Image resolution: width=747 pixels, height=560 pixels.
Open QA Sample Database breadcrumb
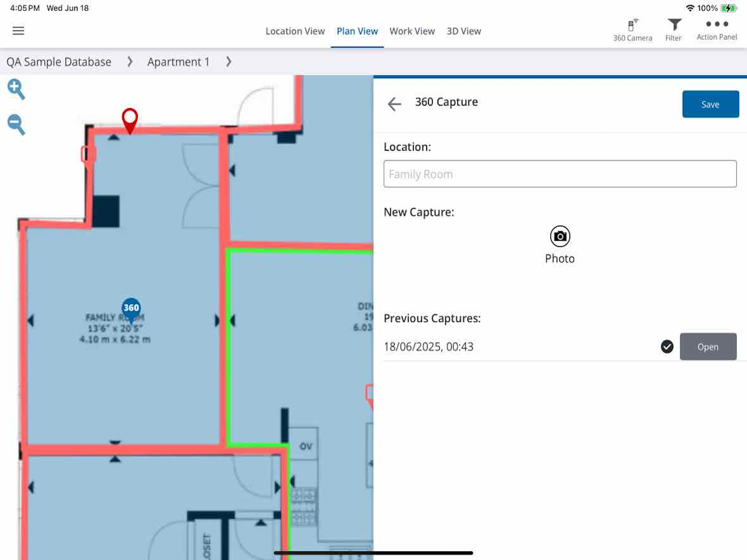tap(59, 62)
